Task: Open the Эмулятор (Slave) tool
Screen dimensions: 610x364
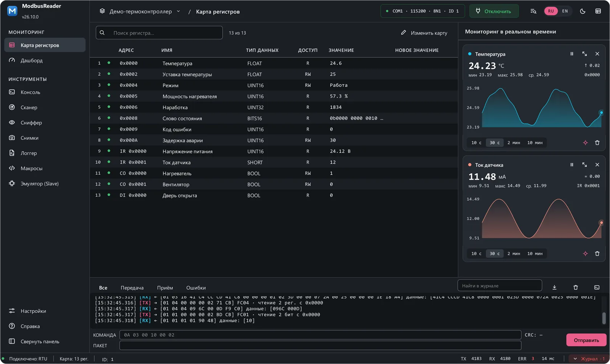Action: click(45, 184)
